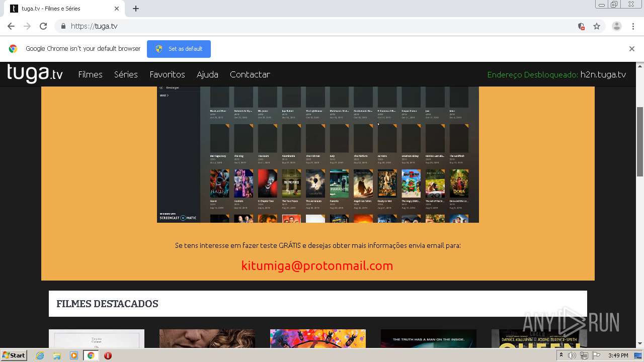Click the scrollbar down arrow
Image resolution: width=644 pixels, height=362 pixels.
point(640,344)
